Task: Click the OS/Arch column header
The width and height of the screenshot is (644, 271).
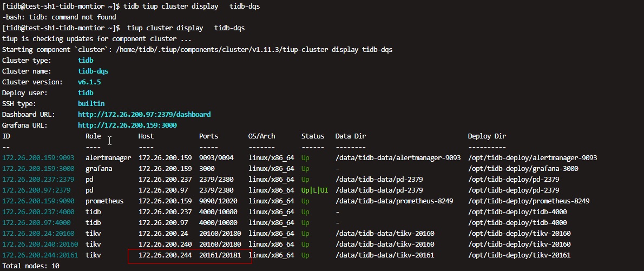Action: 261,136
